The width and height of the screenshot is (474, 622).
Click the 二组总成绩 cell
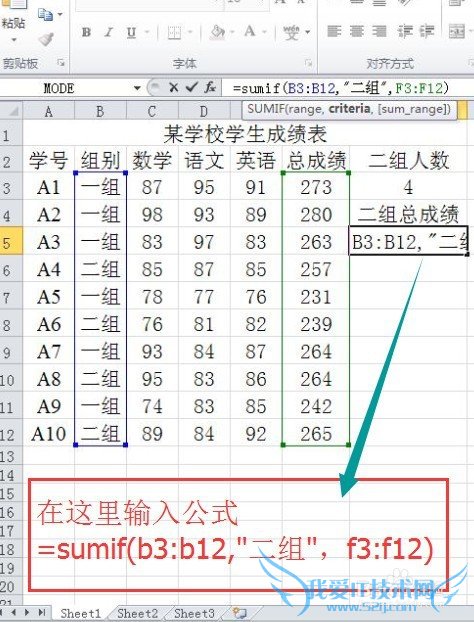409,214
